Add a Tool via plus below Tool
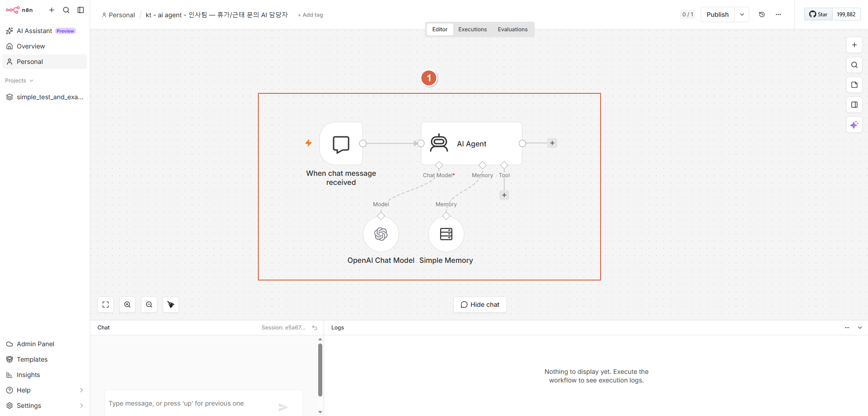Viewport: 868px width, 416px height. click(x=504, y=195)
